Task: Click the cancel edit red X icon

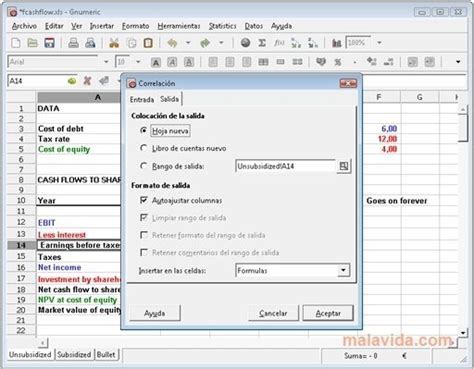Action: pos(87,81)
